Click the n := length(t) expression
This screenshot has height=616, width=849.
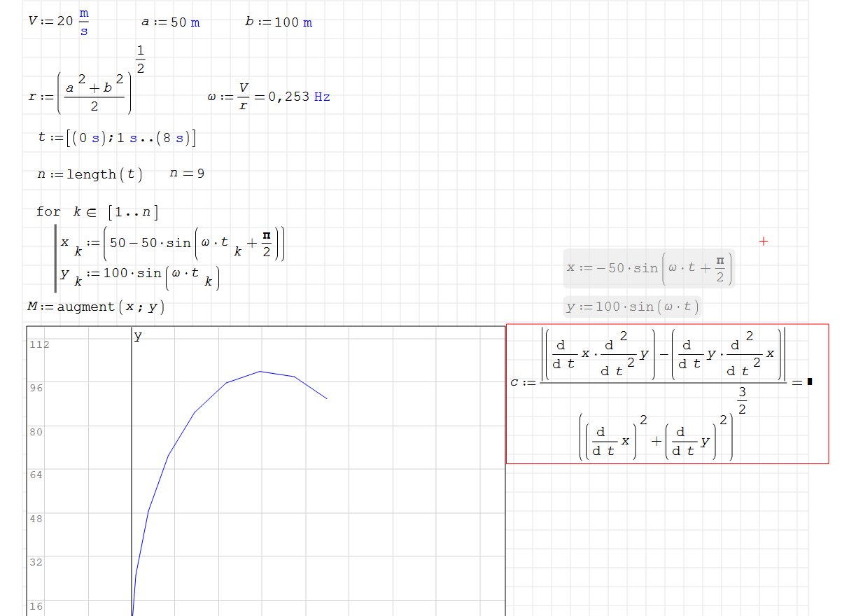pos(90,174)
